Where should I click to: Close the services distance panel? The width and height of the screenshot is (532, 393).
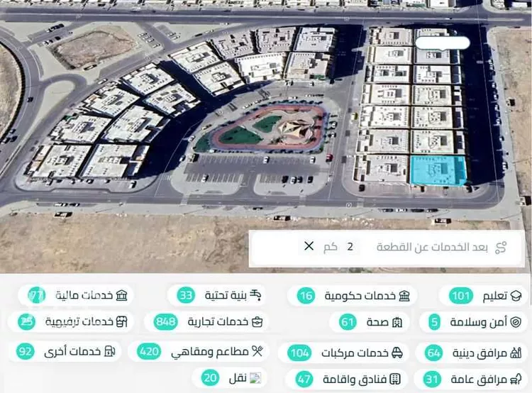pyautogui.click(x=309, y=246)
